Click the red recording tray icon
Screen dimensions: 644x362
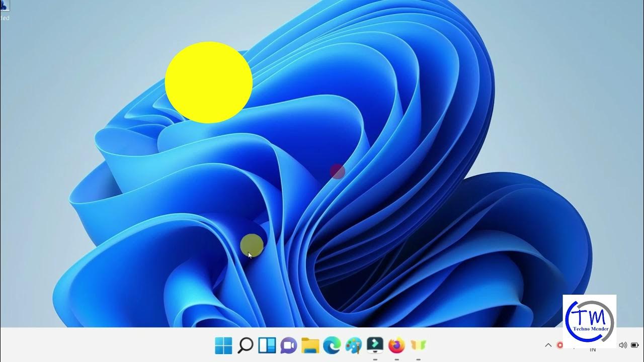coord(560,345)
